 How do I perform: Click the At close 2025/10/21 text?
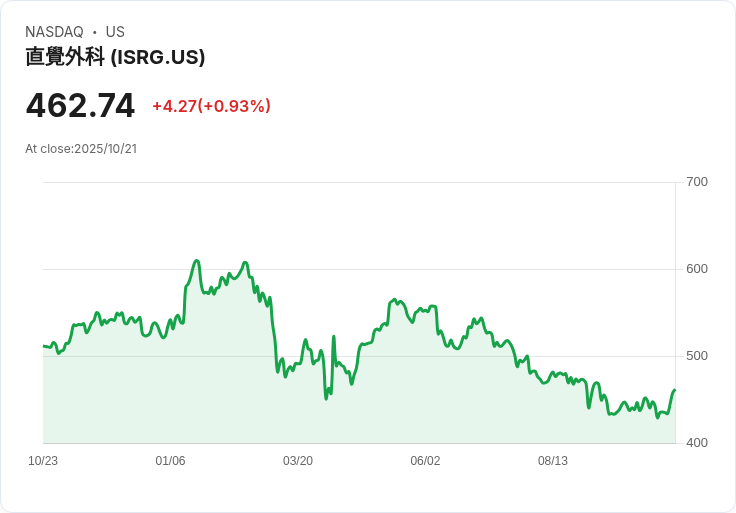(x=81, y=149)
